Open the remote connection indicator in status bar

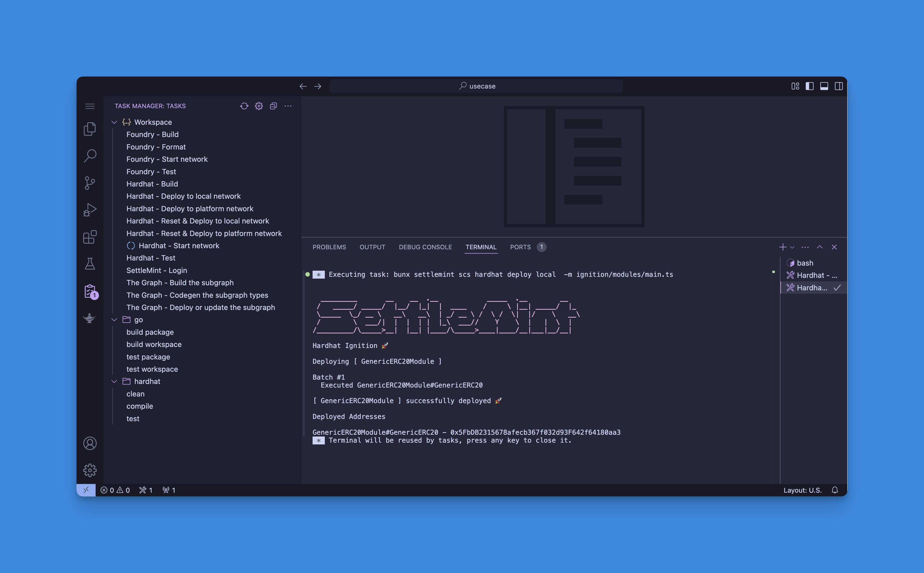[86, 490]
